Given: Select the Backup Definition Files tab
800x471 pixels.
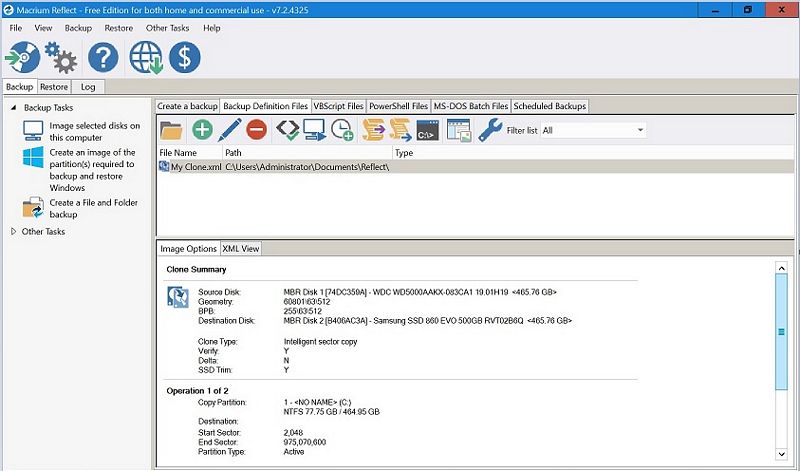Looking at the screenshot, I should pos(265,106).
